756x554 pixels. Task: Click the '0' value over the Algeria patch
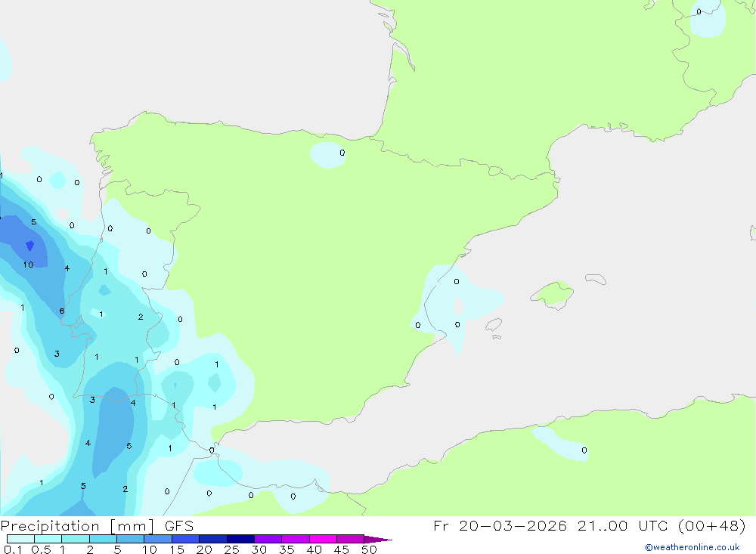pyautogui.click(x=584, y=450)
